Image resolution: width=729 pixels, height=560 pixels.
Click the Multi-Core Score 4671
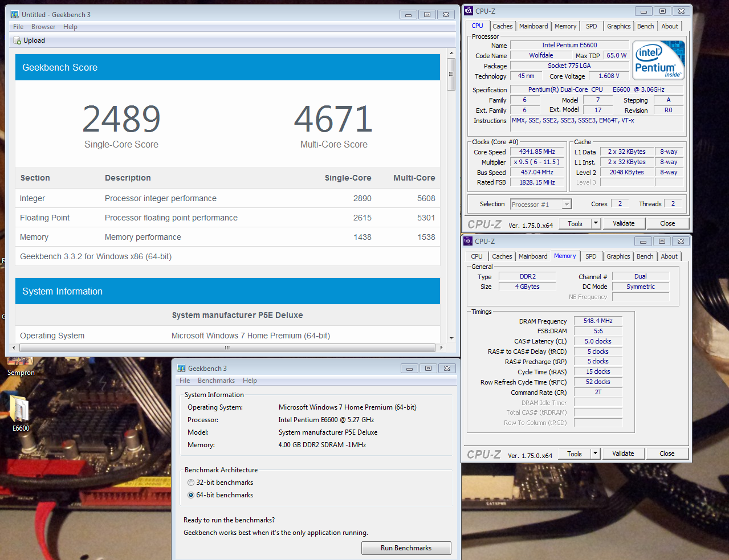pyautogui.click(x=333, y=119)
